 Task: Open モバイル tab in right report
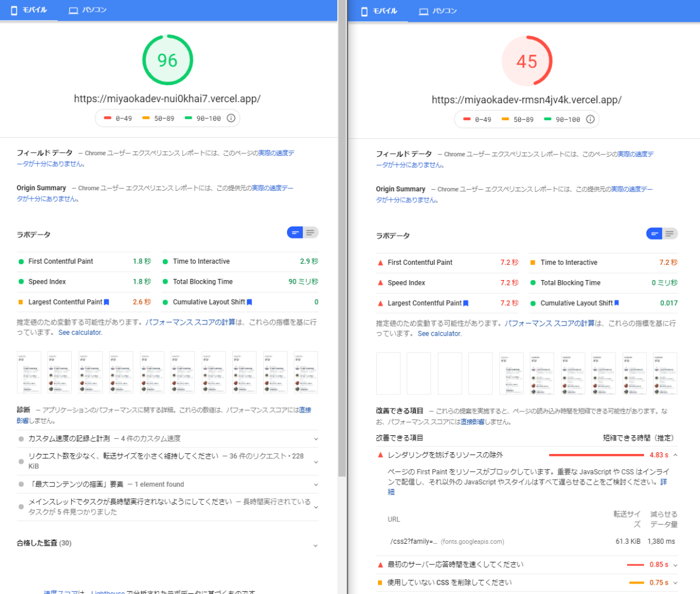[380, 11]
